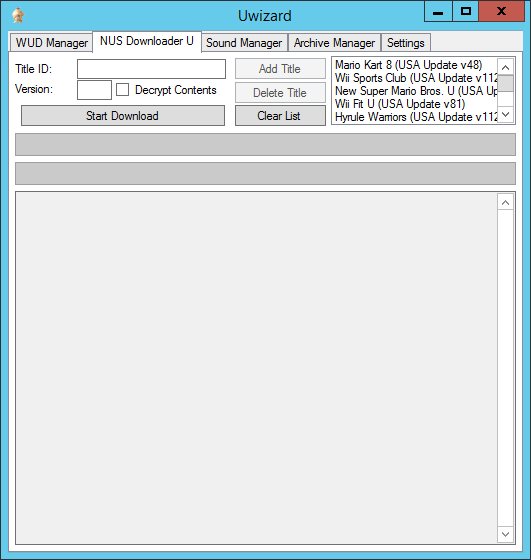Focus the Title ID text field
The height and width of the screenshot is (560, 531).
151,69
